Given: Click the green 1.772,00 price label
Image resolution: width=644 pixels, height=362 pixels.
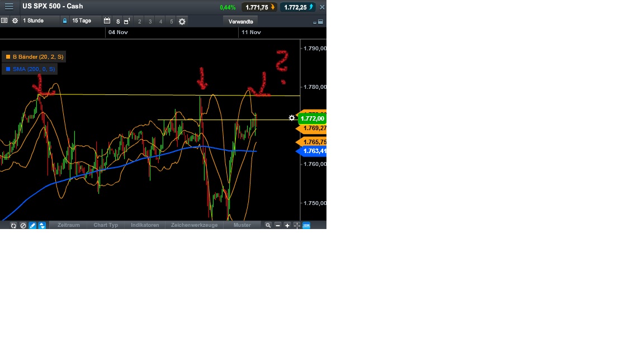Looking at the screenshot, I should (312, 118).
